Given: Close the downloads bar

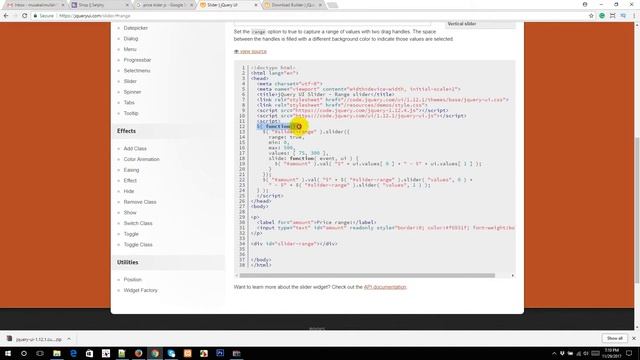Looking at the screenshot, I should pyautogui.click(x=634, y=338).
